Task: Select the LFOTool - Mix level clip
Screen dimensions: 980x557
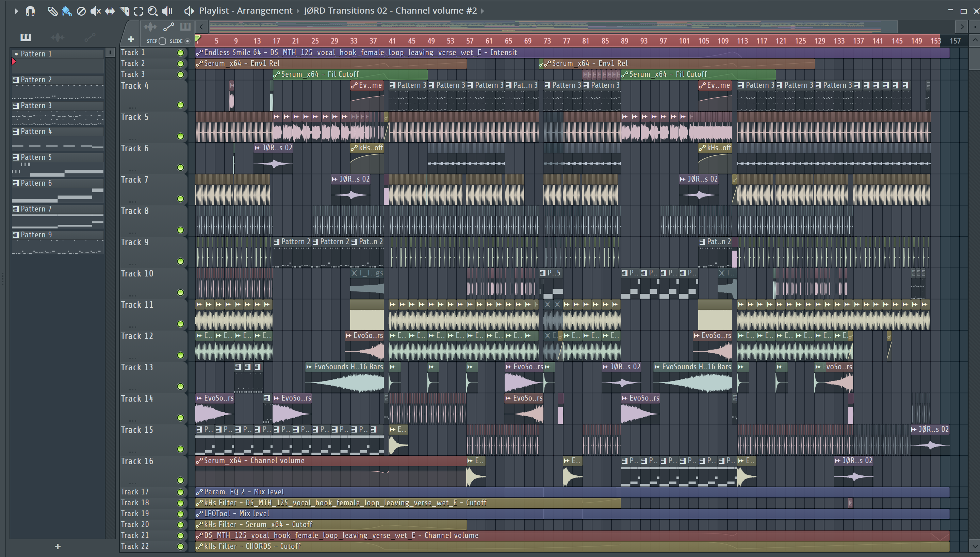Action: [x=572, y=514]
